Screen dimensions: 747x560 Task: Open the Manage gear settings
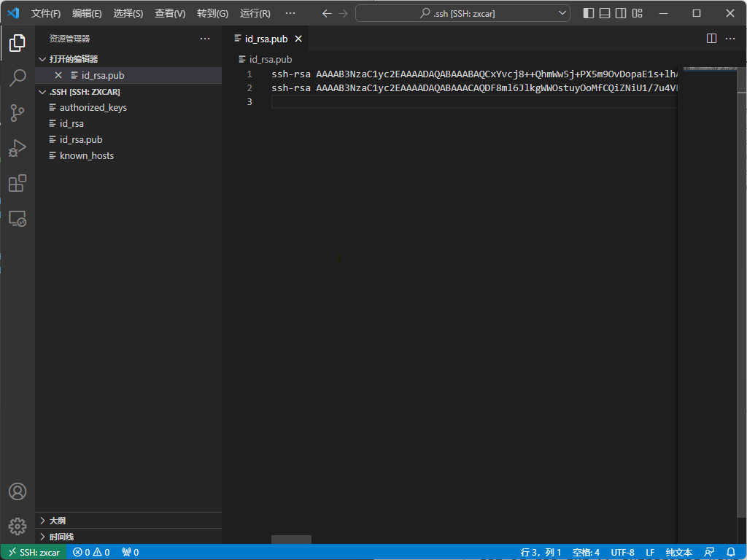[x=18, y=526]
